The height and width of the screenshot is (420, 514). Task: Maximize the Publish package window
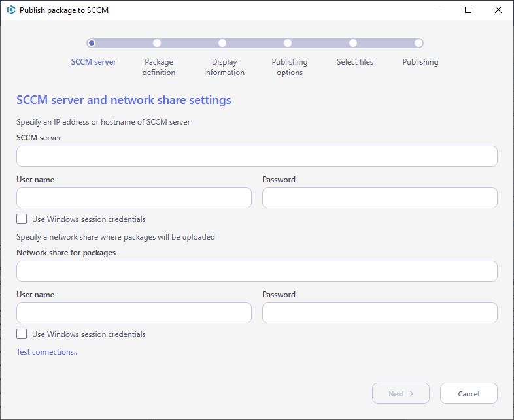[x=468, y=10]
